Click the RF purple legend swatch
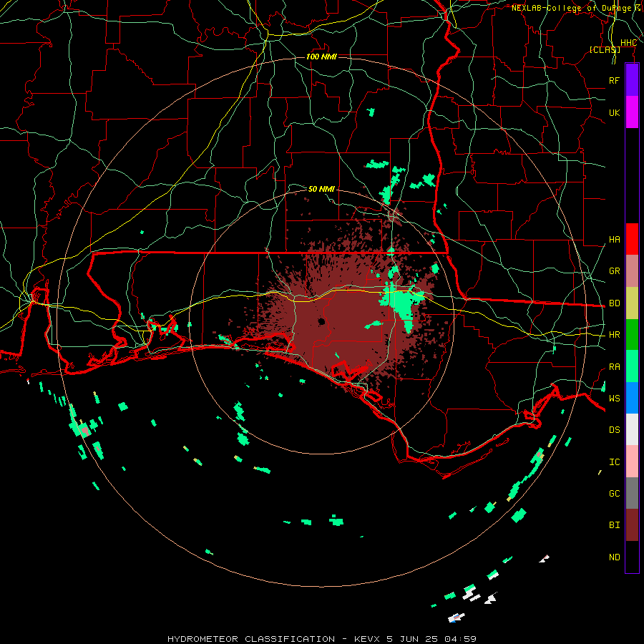 pyautogui.click(x=632, y=80)
